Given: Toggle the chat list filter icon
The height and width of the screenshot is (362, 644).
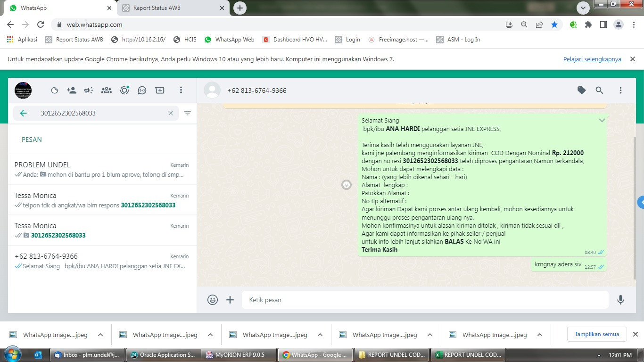Looking at the screenshot, I should coord(188,113).
